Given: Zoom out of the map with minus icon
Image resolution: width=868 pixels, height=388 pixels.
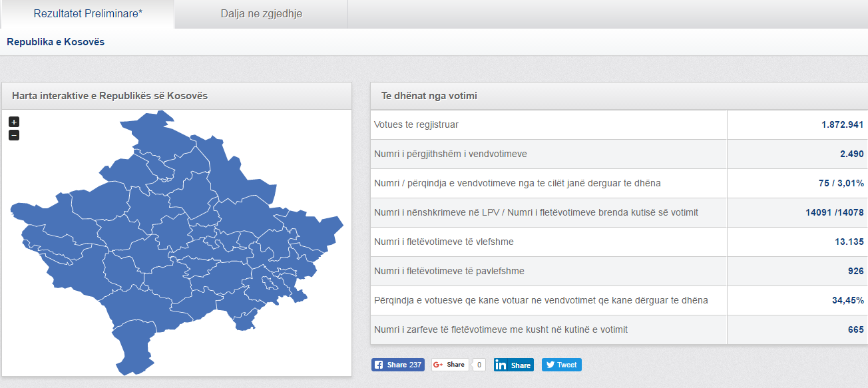Looking at the screenshot, I should pyautogui.click(x=14, y=135).
